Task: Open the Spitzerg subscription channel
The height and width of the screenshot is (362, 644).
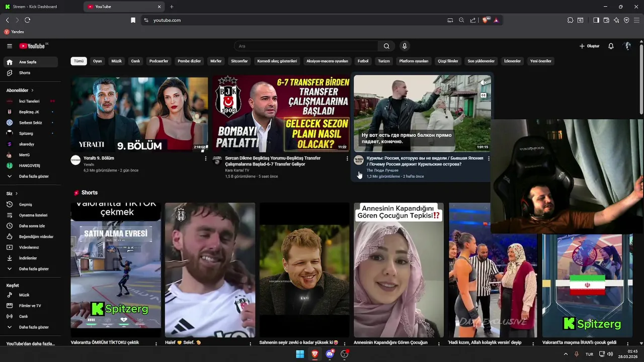Action: (x=31, y=133)
